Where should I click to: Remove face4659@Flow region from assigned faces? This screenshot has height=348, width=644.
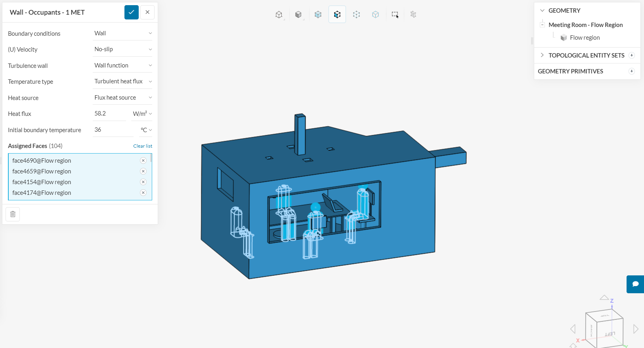(143, 171)
